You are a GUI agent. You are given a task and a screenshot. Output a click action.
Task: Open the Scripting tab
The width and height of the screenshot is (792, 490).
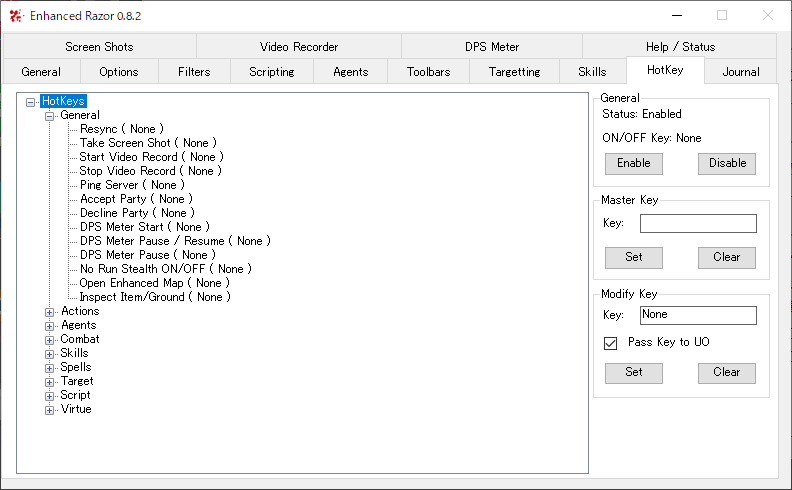click(272, 72)
